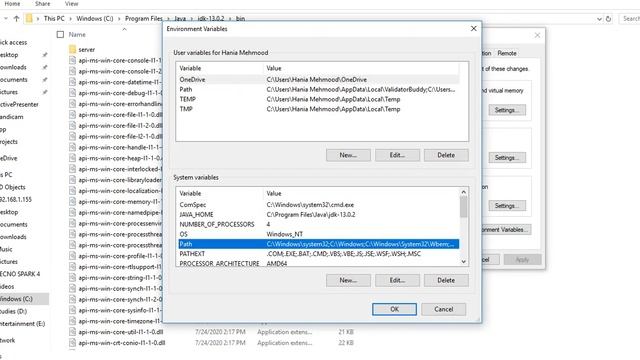Select the TEMP user variable row
The width and height of the screenshot is (640, 360).
[x=319, y=99]
